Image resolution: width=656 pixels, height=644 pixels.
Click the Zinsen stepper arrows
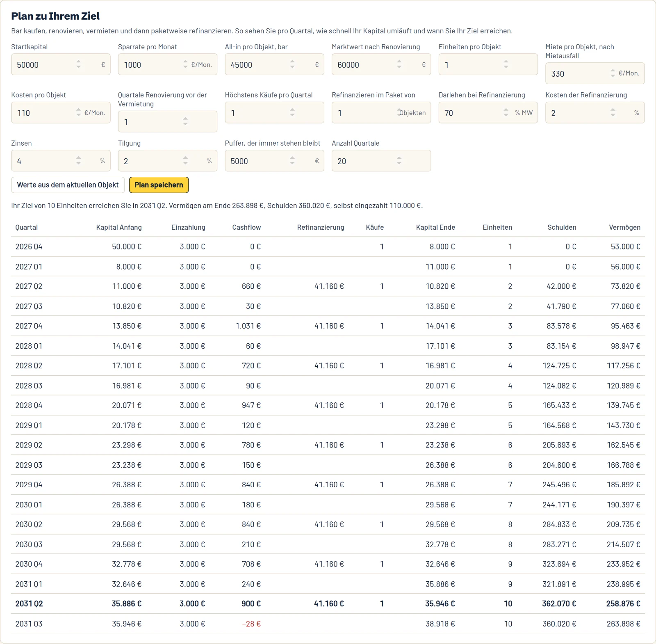point(78,161)
